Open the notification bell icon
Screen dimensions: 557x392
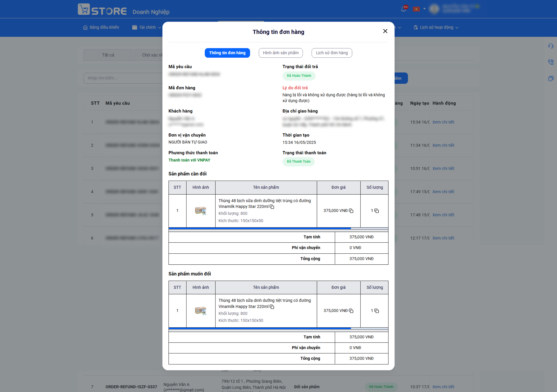pyautogui.click(x=403, y=9)
